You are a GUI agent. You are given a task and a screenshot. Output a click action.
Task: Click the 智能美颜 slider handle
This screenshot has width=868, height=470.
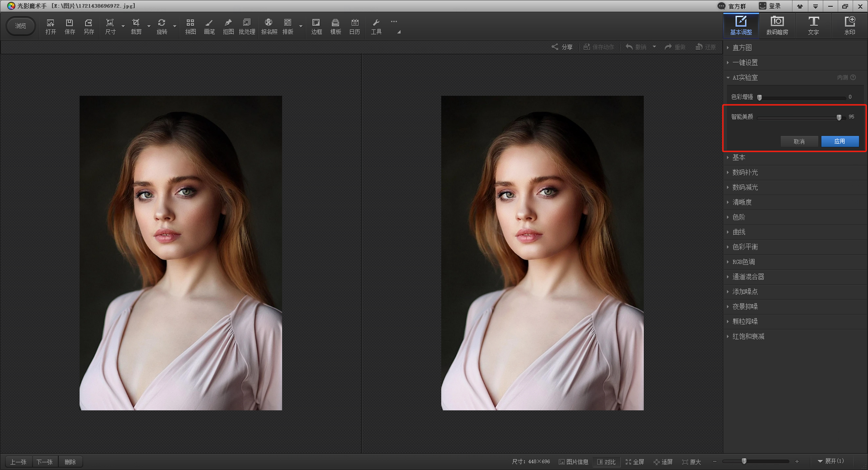point(839,117)
